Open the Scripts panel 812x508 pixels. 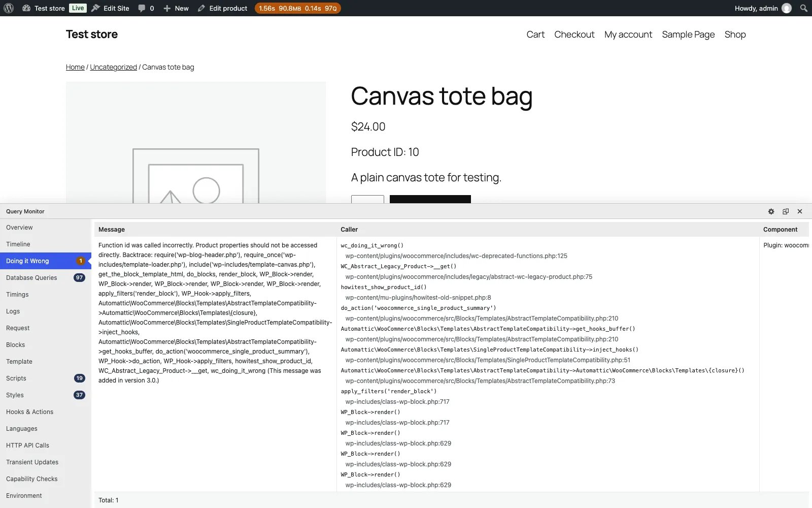tap(46, 378)
